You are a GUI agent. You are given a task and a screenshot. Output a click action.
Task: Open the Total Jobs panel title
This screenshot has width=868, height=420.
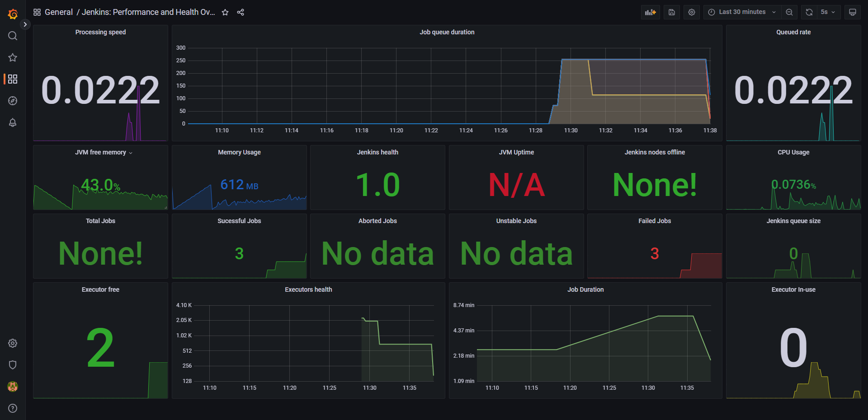pos(100,221)
